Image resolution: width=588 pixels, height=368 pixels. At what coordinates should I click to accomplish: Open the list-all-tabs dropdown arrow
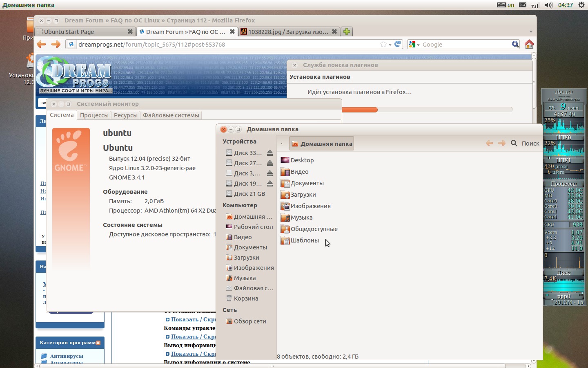(x=531, y=31)
